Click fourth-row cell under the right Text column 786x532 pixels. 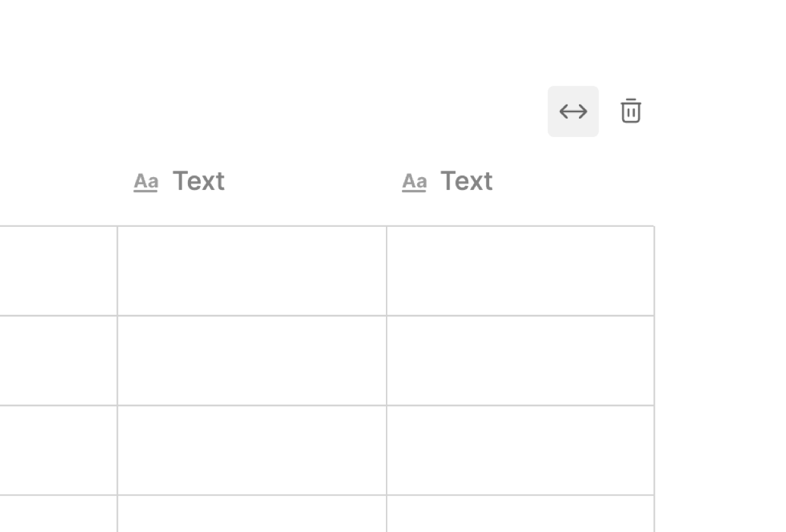[520, 515]
